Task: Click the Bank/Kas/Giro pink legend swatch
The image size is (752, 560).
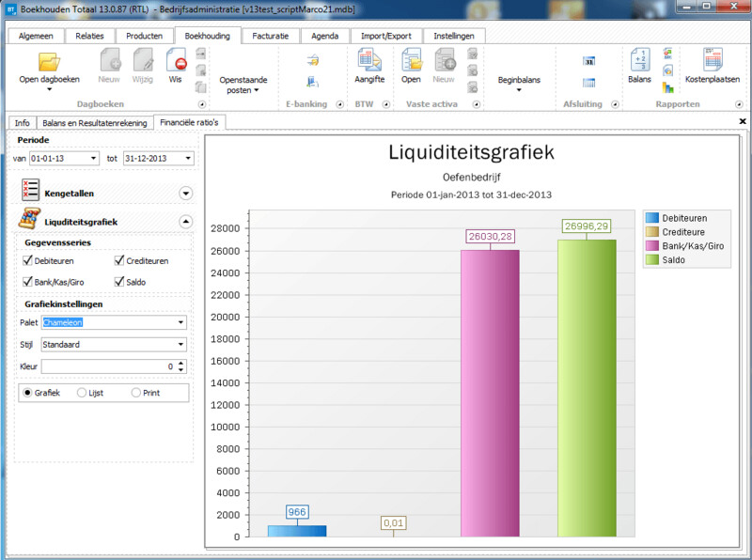Action: click(x=652, y=245)
